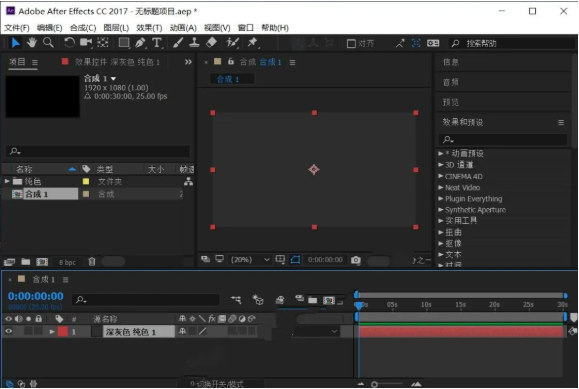Open the 音频 panel
Viewport: 579px width, 389px height.
[451, 82]
